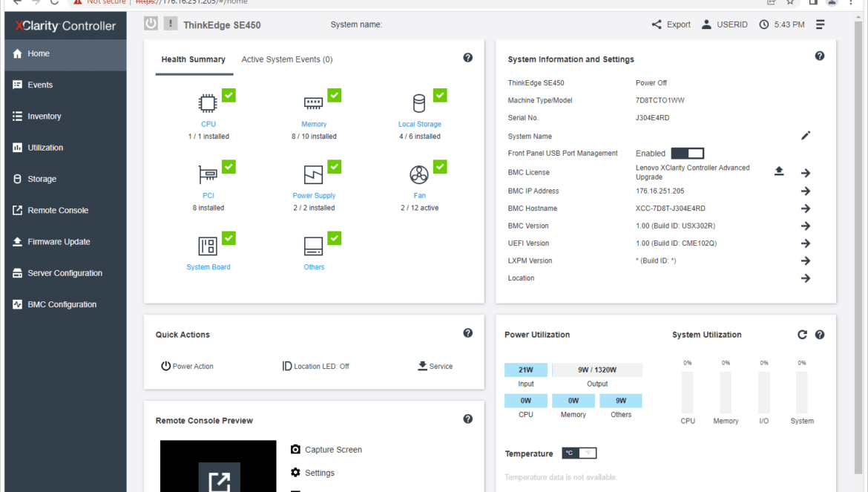Expand Server Configuration in the sidebar
Viewport: 868px width, 492px height.
point(65,273)
